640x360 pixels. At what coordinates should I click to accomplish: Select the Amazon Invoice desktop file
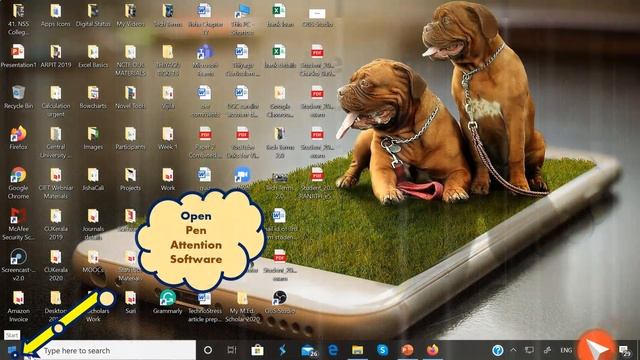tap(18, 306)
